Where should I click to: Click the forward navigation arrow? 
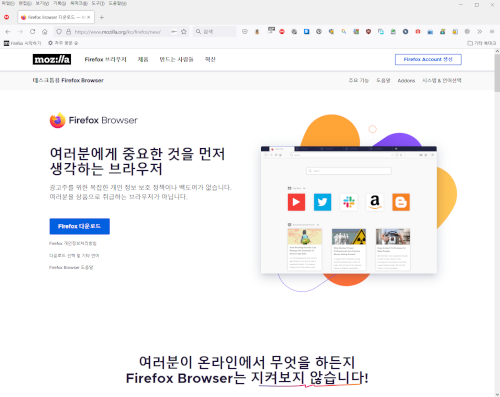coord(20,32)
